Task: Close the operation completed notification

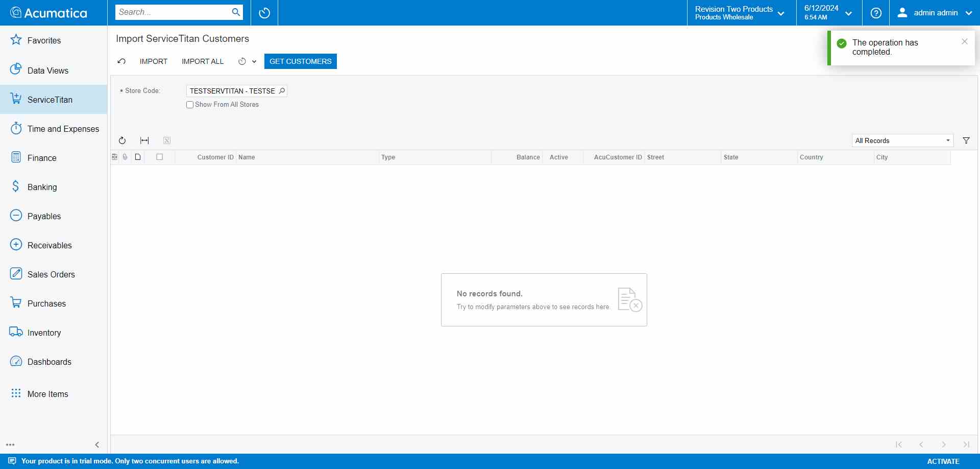Action: tap(964, 41)
